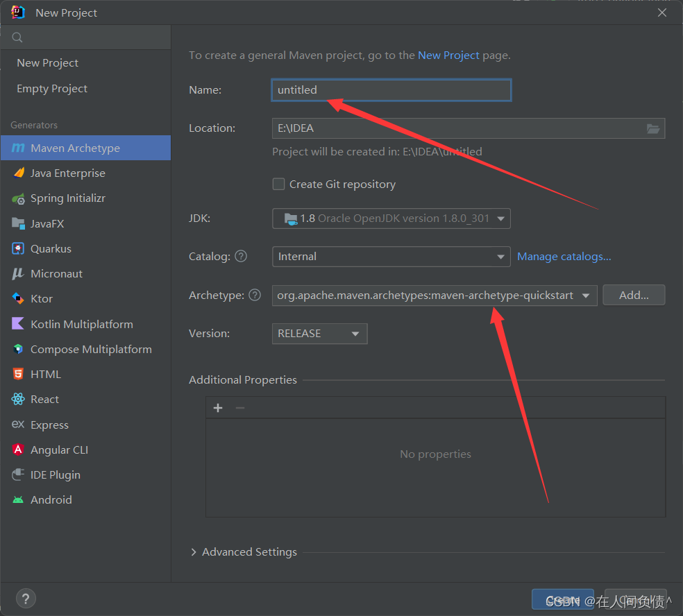Click the Add... archetype button
The height and width of the screenshot is (616, 683).
tap(634, 295)
